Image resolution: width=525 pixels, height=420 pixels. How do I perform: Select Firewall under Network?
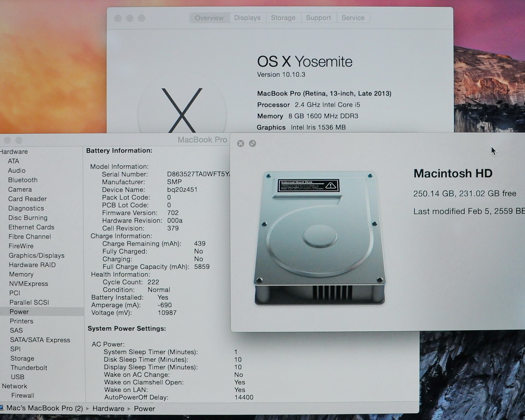point(23,395)
